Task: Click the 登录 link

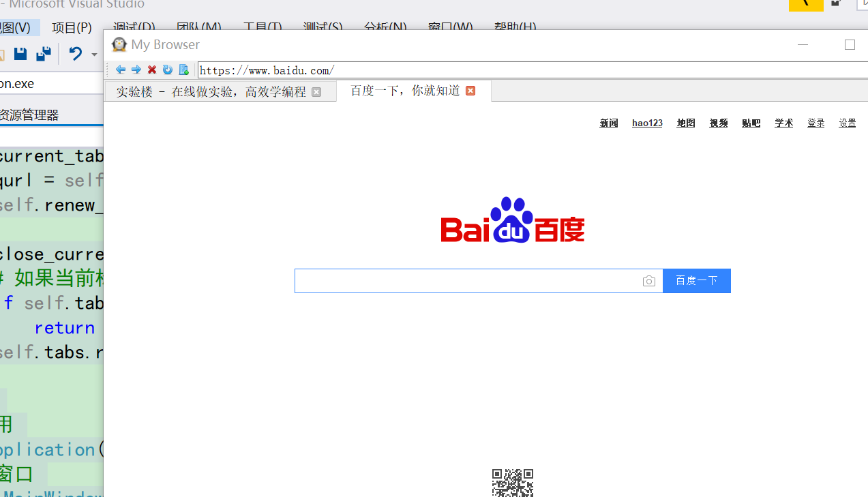Action: point(816,123)
